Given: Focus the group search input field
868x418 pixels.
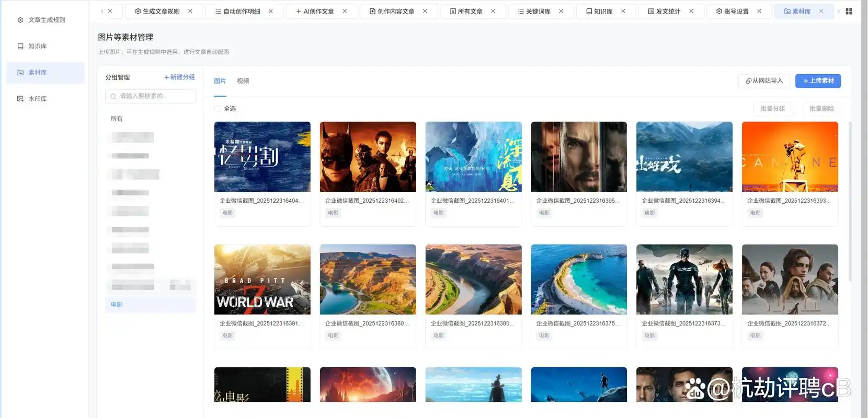Looking at the screenshot, I should 151,96.
